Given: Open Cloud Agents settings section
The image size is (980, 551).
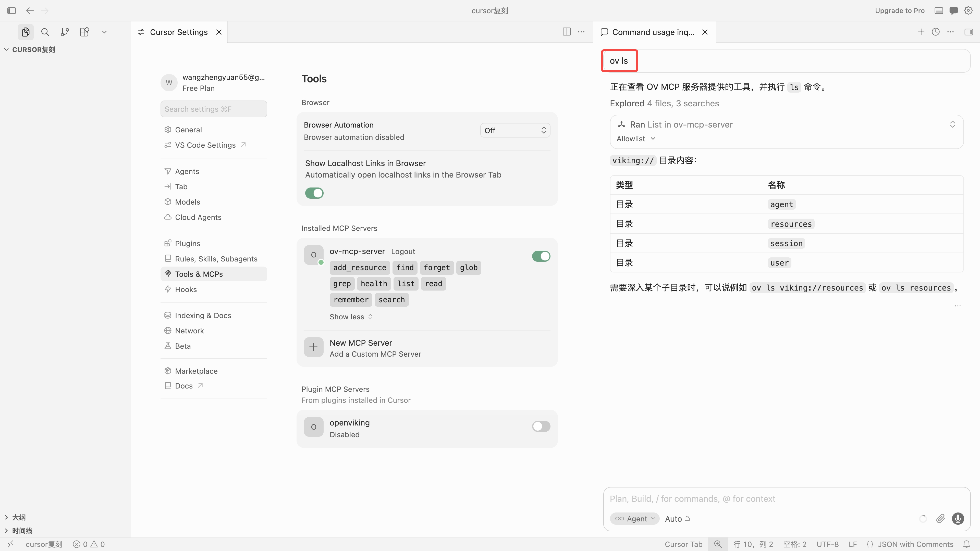Looking at the screenshot, I should [213, 217].
